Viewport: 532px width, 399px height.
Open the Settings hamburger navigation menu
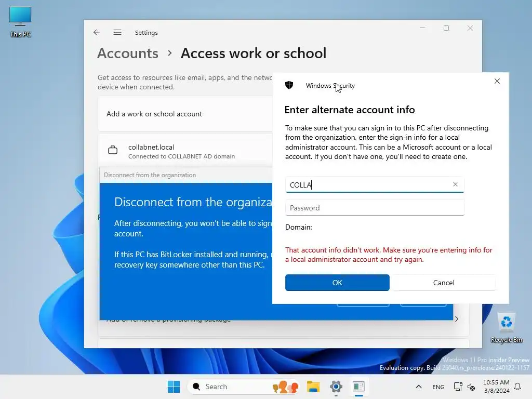(117, 32)
